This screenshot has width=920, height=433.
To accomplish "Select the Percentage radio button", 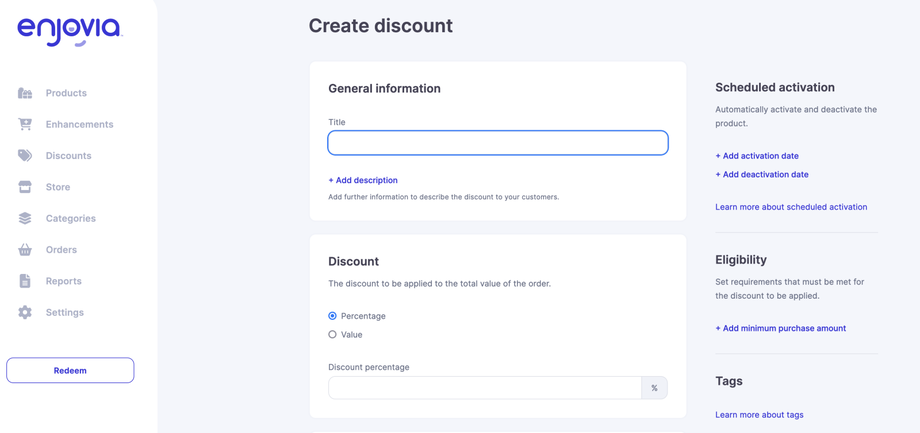I will [x=333, y=316].
